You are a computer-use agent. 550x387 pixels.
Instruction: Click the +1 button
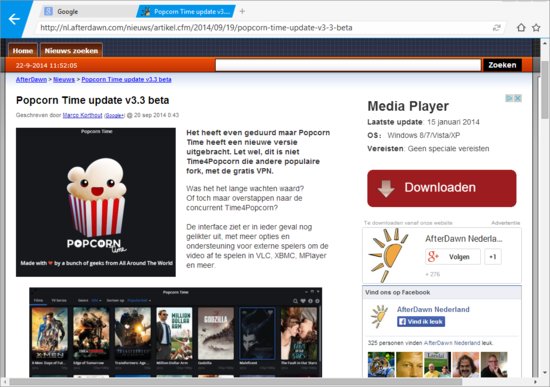click(x=493, y=257)
